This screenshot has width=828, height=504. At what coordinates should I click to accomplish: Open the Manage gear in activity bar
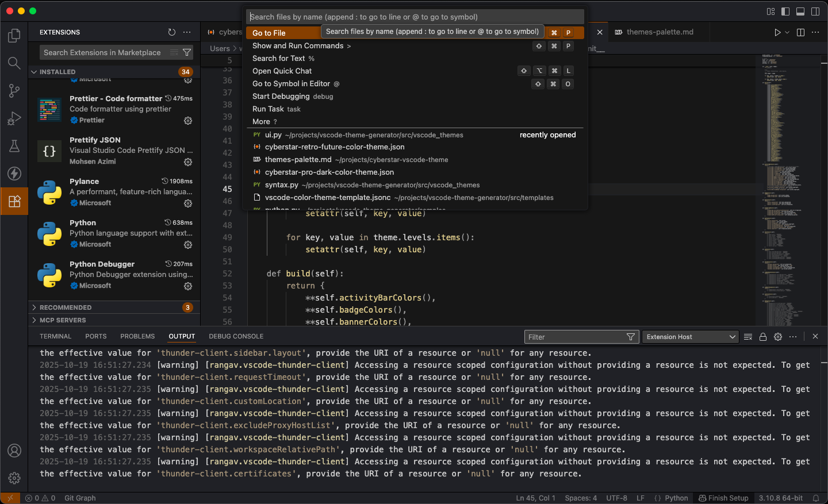pos(14,478)
